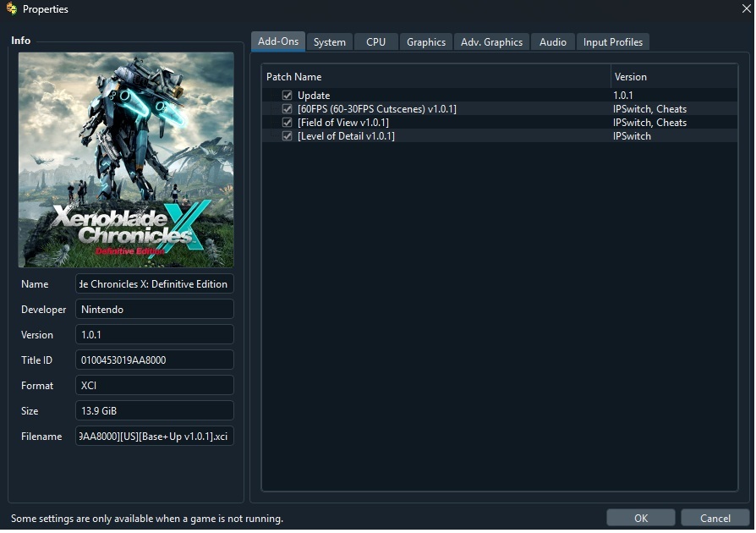
Task: Click the Cancel button
Action: pos(715,518)
